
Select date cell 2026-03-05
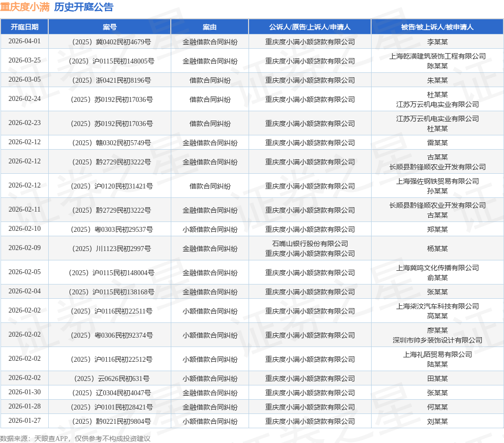25,79
